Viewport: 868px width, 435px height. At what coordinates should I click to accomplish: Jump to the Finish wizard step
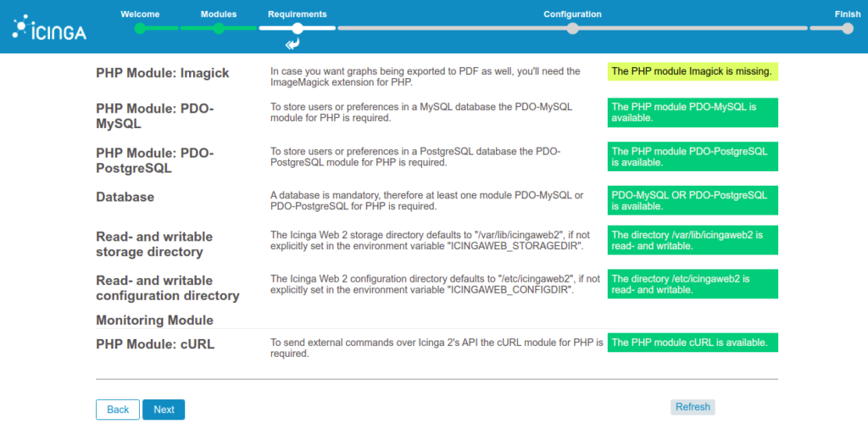tap(848, 14)
